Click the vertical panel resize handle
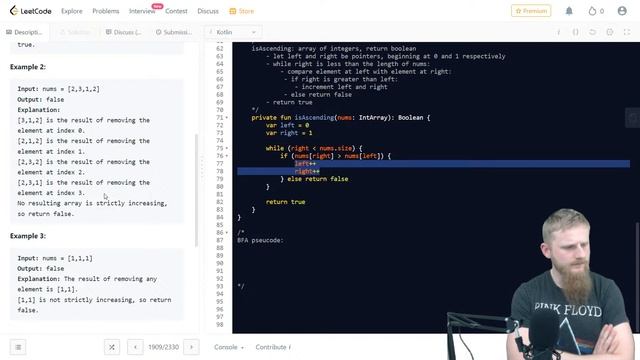This screenshot has height=360, width=640. click(202, 167)
